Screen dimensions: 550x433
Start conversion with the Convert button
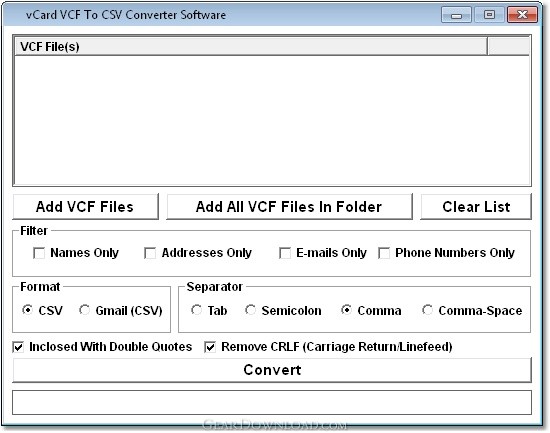point(272,370)
